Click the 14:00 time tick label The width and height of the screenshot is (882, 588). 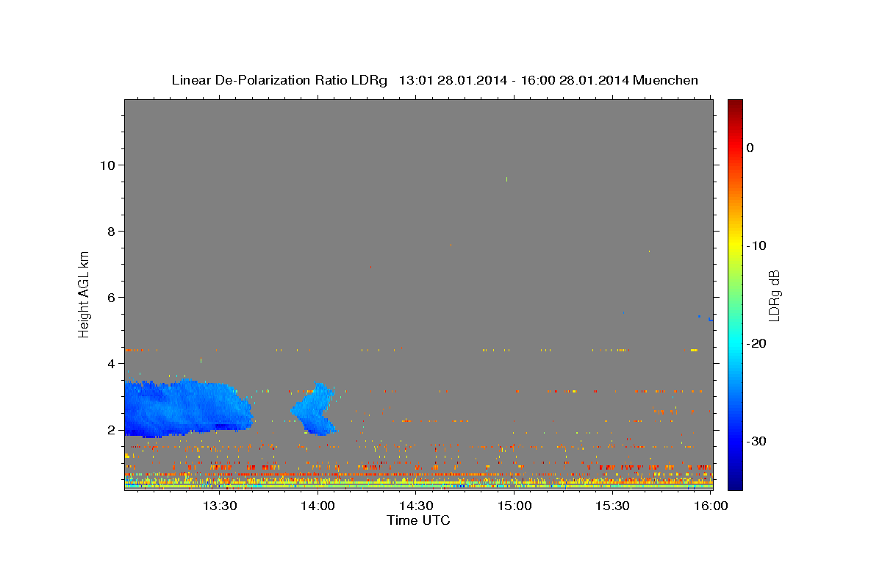pyautogui.click(x=318, y=506)
